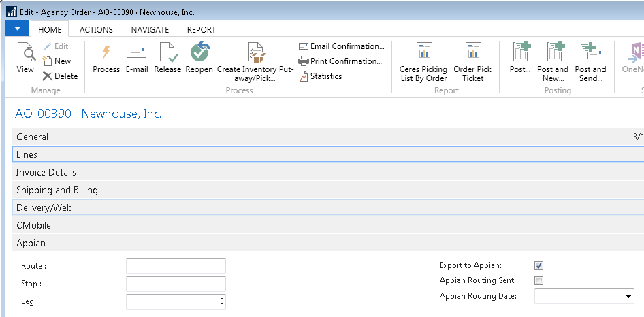Enable the Appian Routing Sent checkbox
Image resolution: width=644 pixels, height=317 pixels.
pyautogui.click(x=538, y=280)
